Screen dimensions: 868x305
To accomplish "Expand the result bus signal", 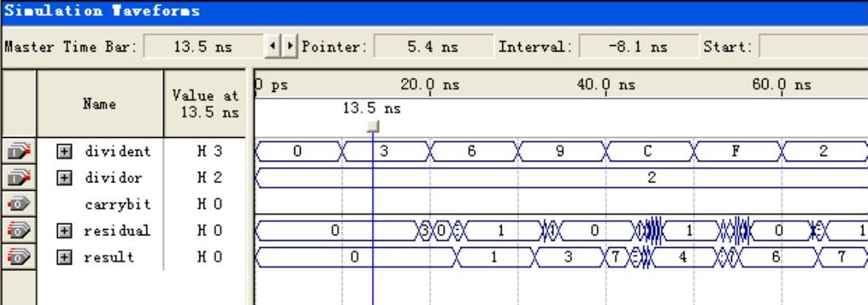I will point(64,257).
